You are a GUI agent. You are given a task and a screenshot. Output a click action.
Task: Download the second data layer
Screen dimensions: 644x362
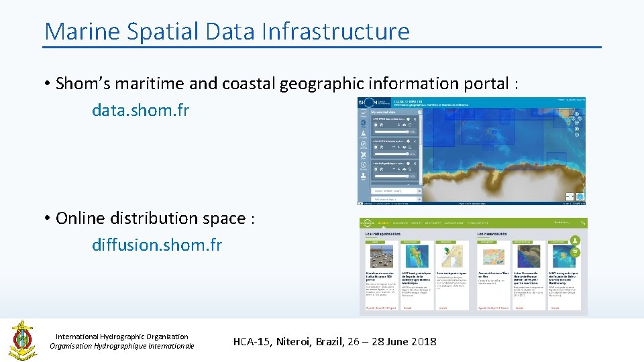tap(404, 147)
